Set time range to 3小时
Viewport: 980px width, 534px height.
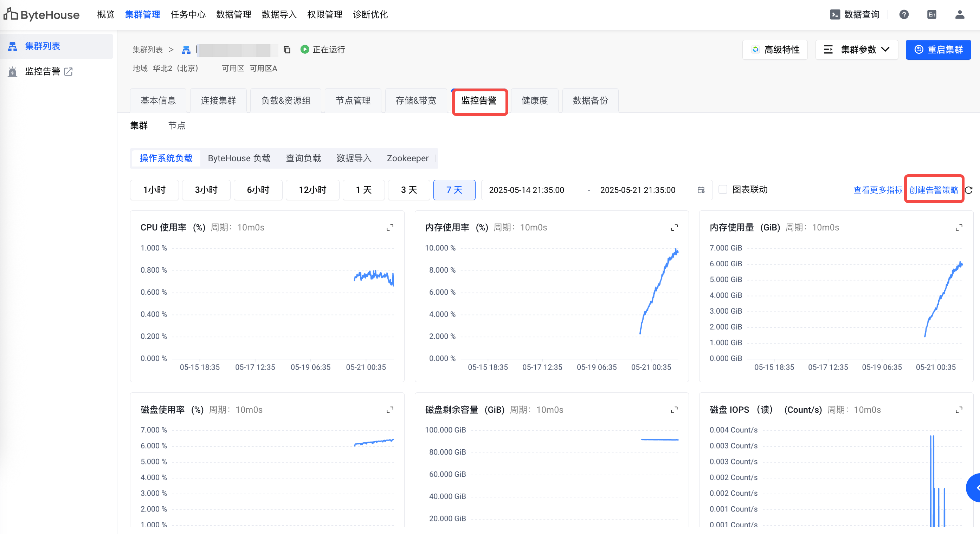point(206,190)
